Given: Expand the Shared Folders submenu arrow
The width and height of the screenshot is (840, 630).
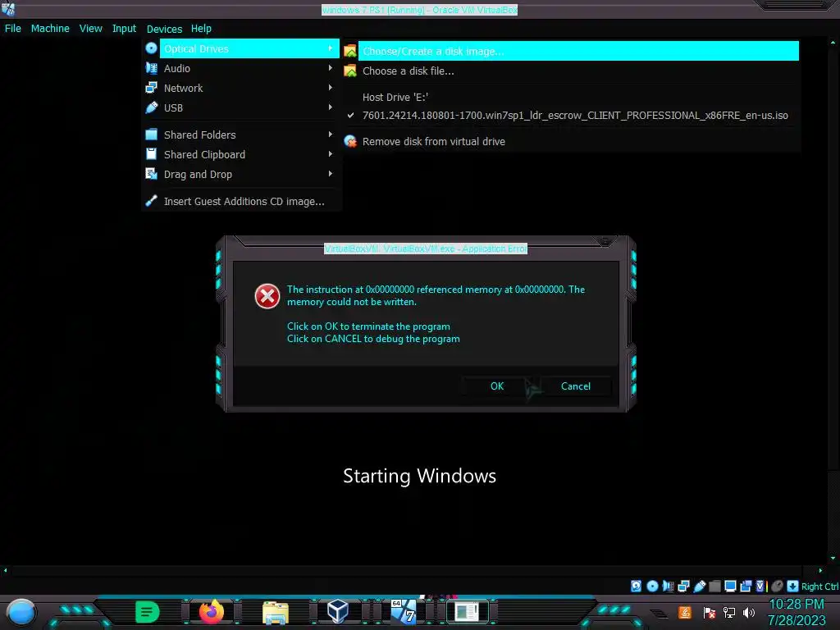Looking at the screenshot, I should (331, 135).
